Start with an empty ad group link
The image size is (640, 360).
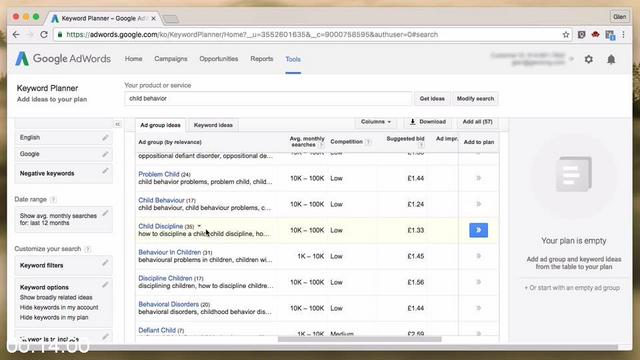[572, 288]
